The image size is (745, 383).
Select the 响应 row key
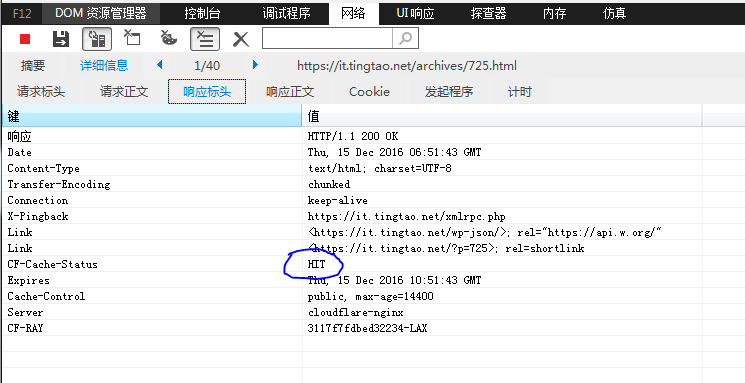coord(19,136)
